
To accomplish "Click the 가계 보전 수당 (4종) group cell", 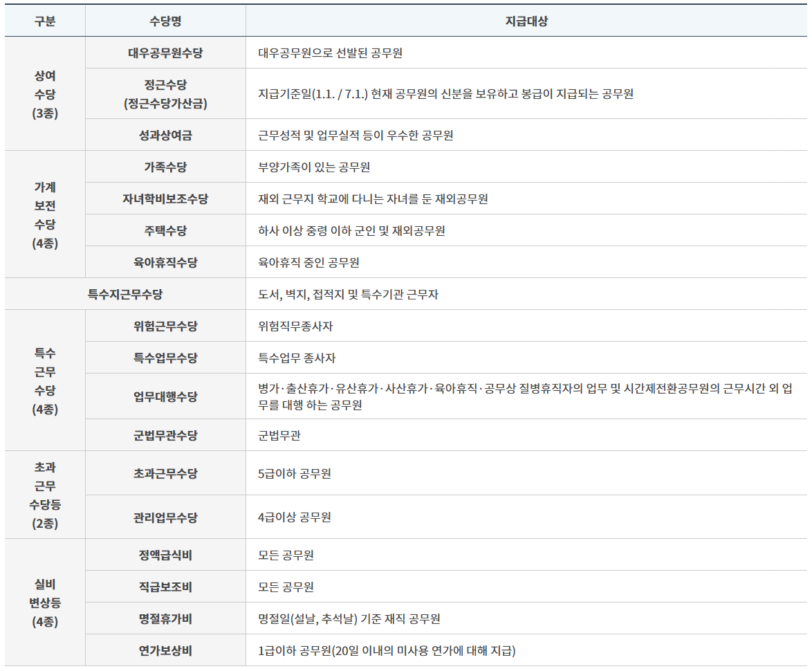I will [x=43, y=214].
